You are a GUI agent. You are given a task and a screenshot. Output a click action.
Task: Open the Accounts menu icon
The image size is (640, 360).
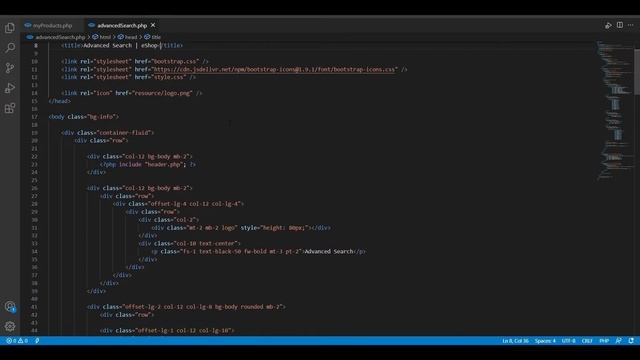(x=10, y=307)
